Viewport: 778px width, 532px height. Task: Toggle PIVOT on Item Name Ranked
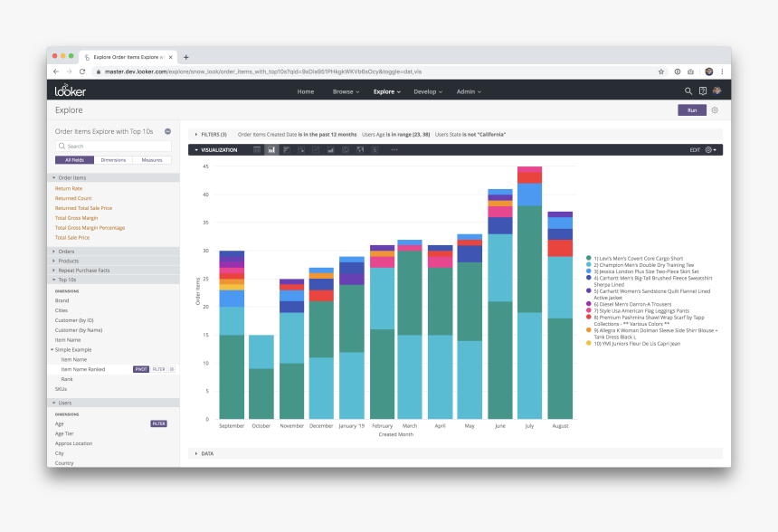(141, 369)
